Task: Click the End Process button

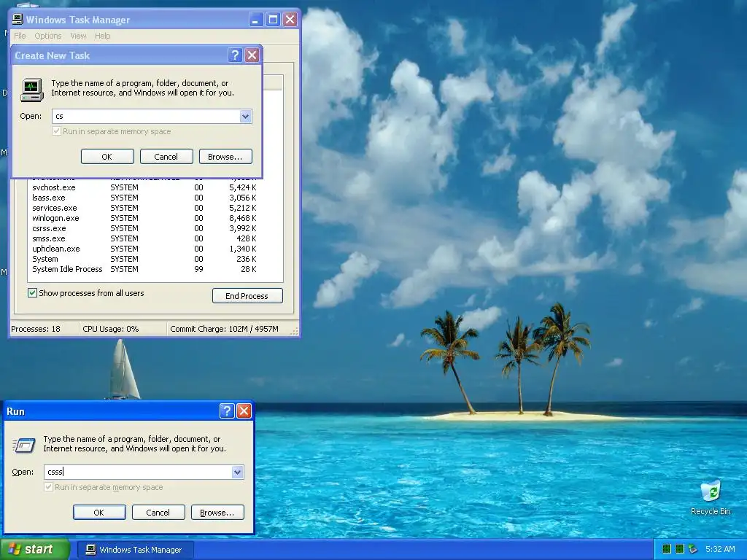Action: pos(247,296)
